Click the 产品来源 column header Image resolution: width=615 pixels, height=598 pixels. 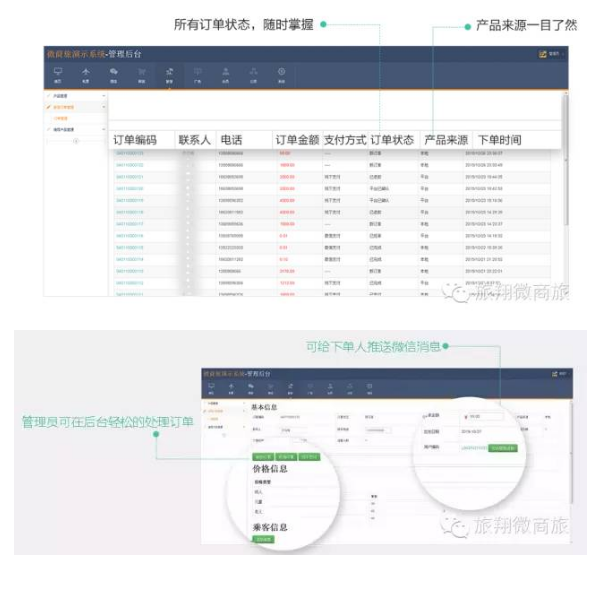coord(446,140)
